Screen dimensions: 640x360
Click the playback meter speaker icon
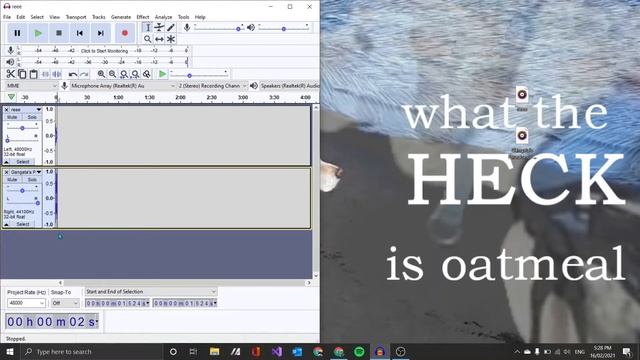10,62
